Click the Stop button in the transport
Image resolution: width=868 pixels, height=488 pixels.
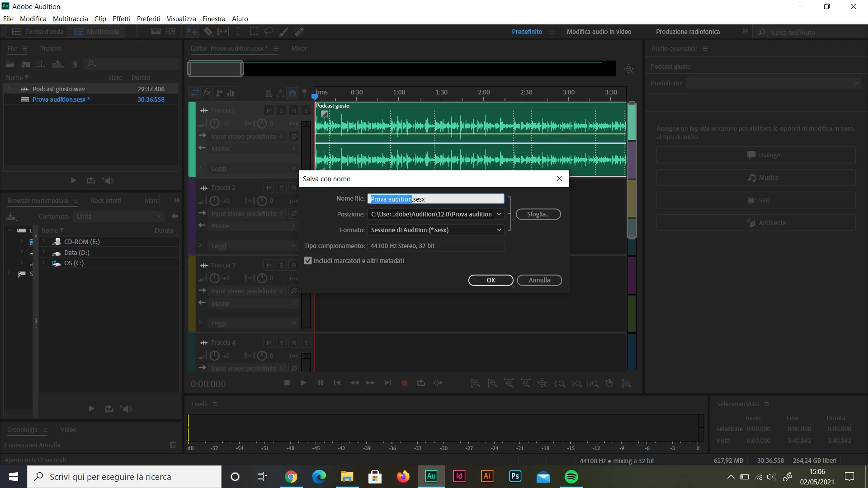pos(287,383)
